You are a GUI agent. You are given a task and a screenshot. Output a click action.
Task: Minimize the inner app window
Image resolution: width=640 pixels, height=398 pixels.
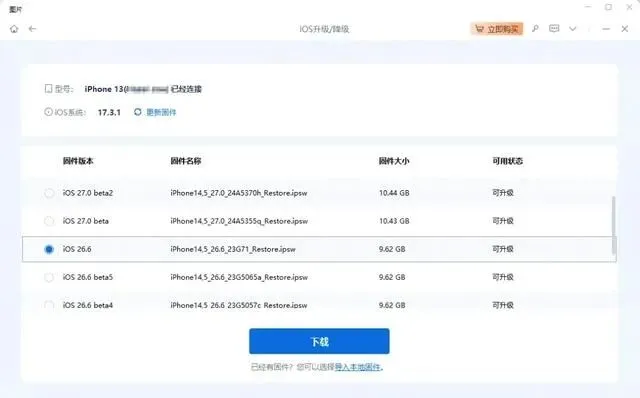606,29
